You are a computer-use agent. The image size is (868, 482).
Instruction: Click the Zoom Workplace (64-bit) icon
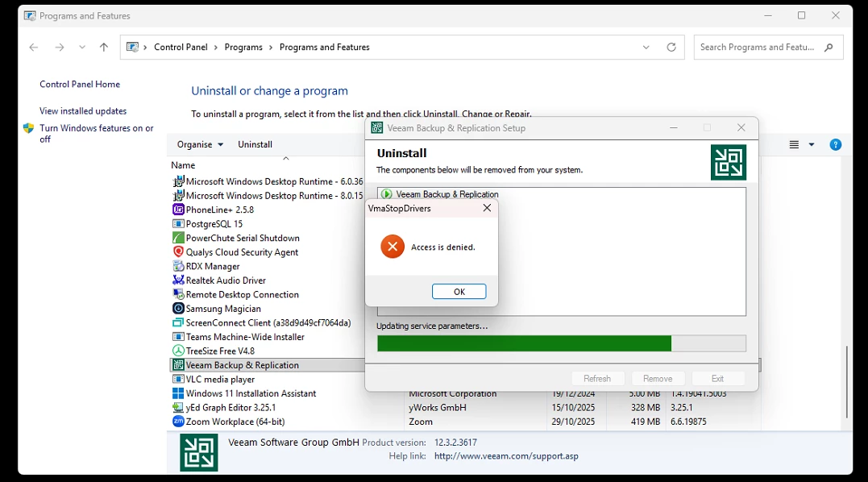click(178, 421)
